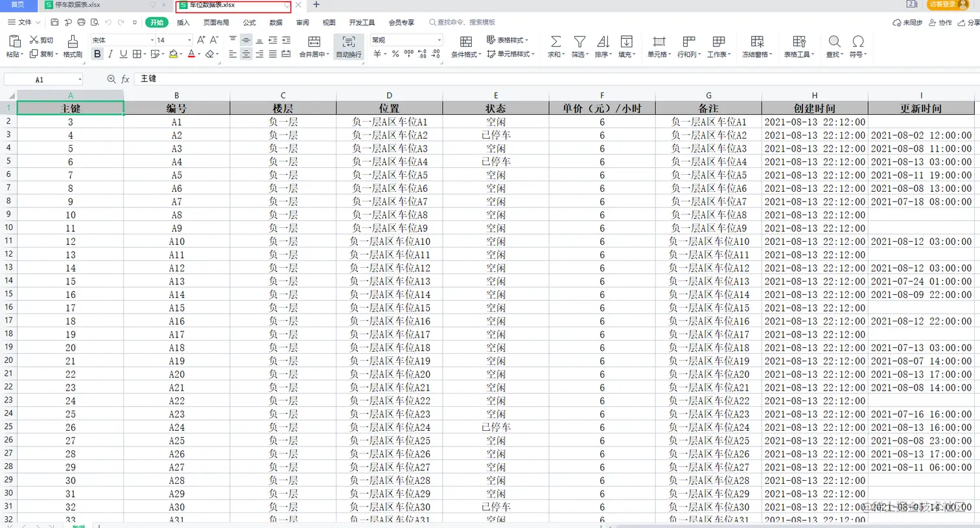Open the fill color bucket swatch
Screen dimensions: 980x528
pyautogui.click(x=173, y=54)
